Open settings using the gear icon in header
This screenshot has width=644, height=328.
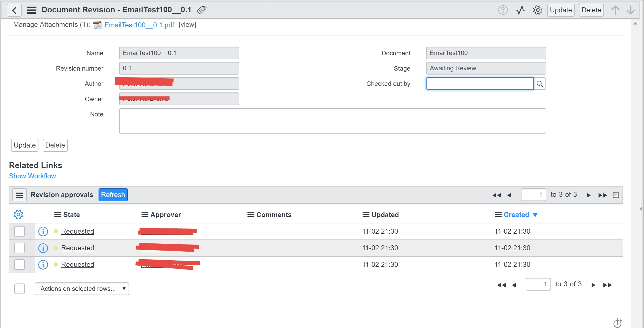coord(537,10)
